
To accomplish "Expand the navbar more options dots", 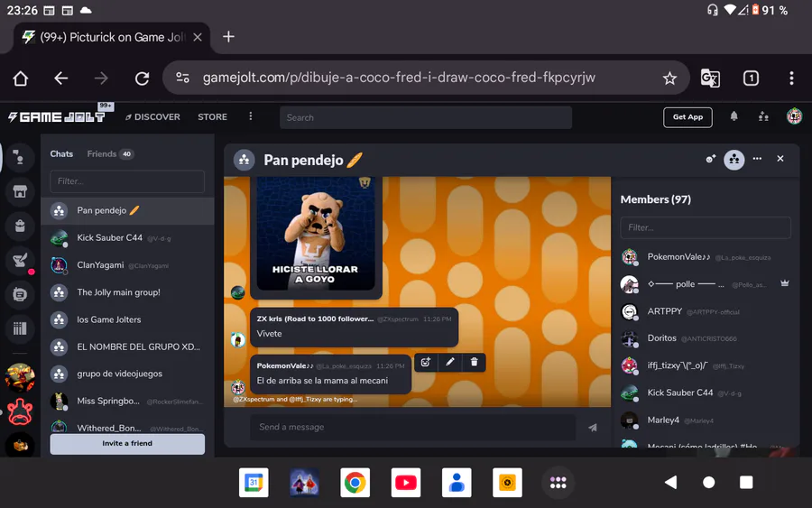I will pyautogui.click(x=251, y=116).
